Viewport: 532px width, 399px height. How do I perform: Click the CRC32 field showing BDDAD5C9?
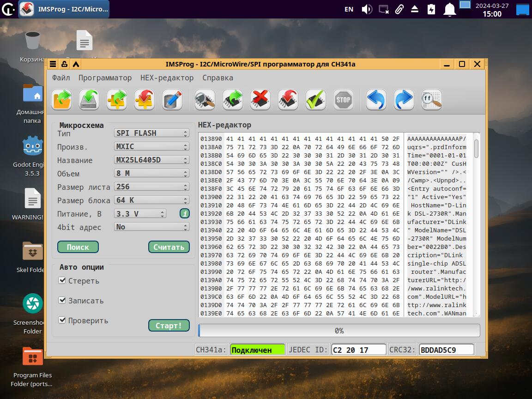(447, 350)
